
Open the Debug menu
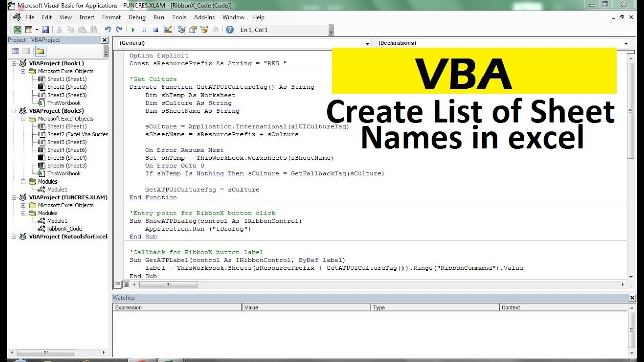click(137, 17)
